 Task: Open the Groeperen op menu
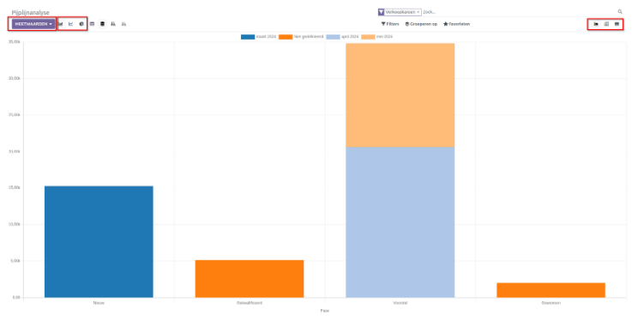point(421,24)
